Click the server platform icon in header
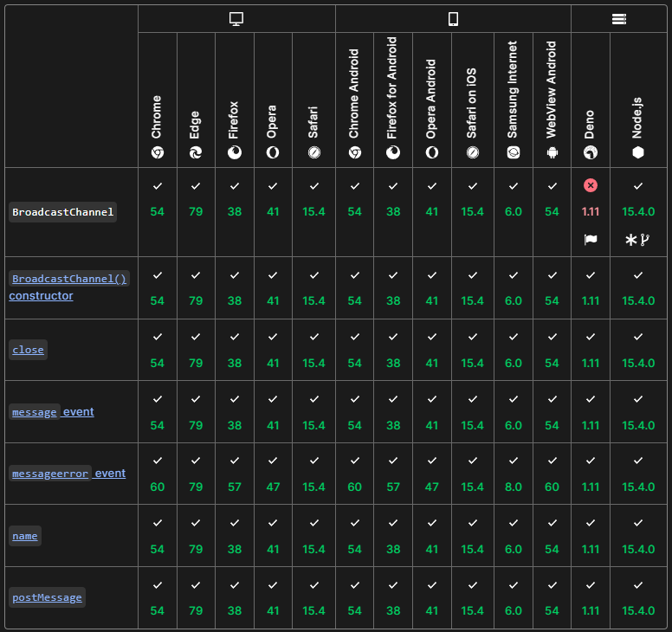The image size is (672, 632). 619,19
